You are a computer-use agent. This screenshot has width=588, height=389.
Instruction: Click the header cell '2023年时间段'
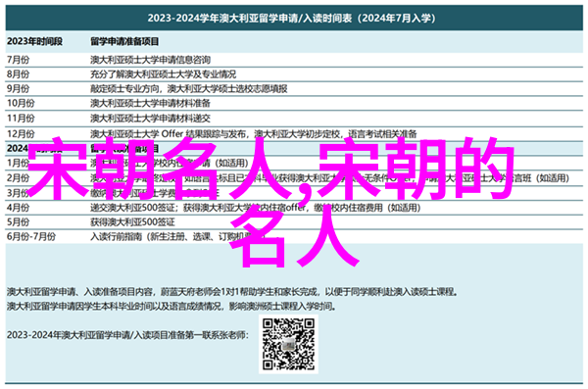pos(35,41)
